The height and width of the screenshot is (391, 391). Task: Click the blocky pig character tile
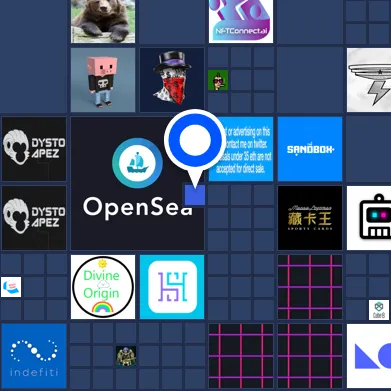click(103, 80)
